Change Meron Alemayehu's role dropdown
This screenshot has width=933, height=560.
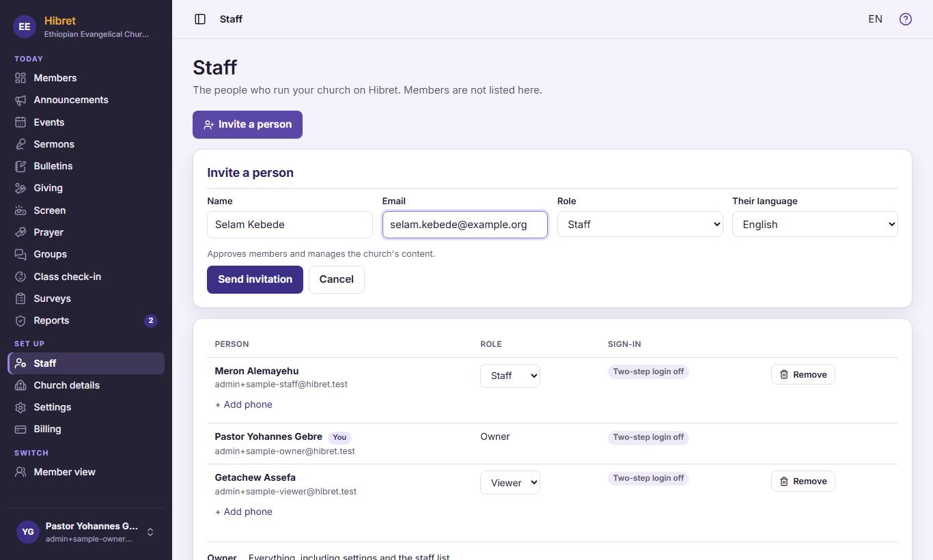tap(510, 376)
